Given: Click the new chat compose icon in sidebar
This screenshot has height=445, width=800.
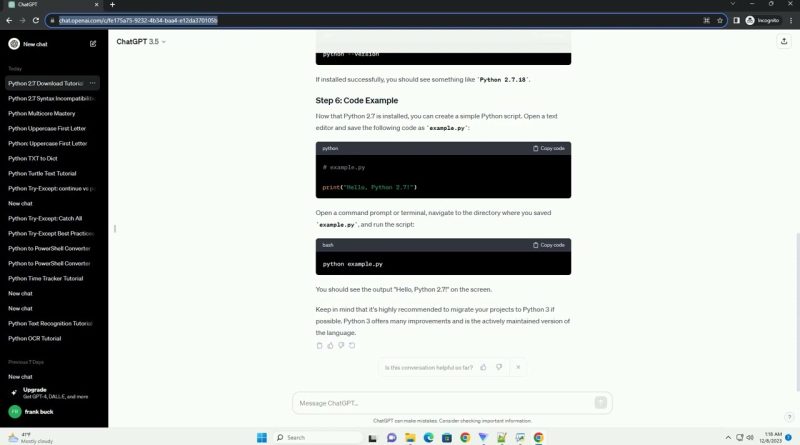Looking at the screenshot, I should [93, 44].
